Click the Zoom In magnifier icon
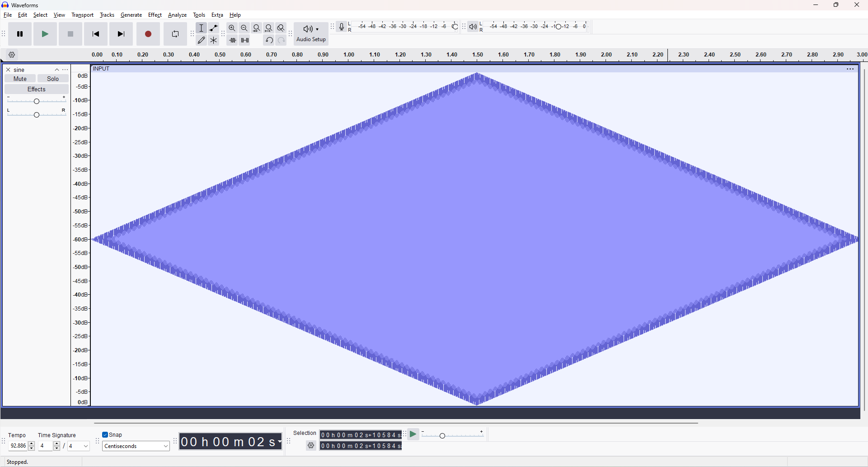This screenshot has width=868, height=467. point(232,28)
